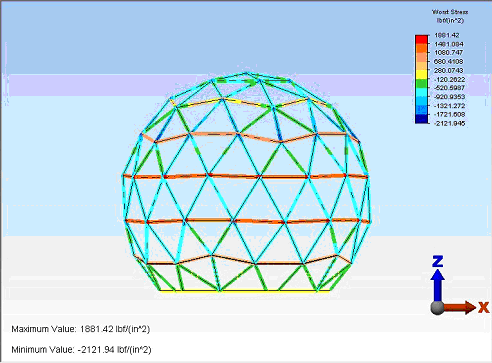Pick the navy blue swatch at the legend bottom

click(421, 119)
